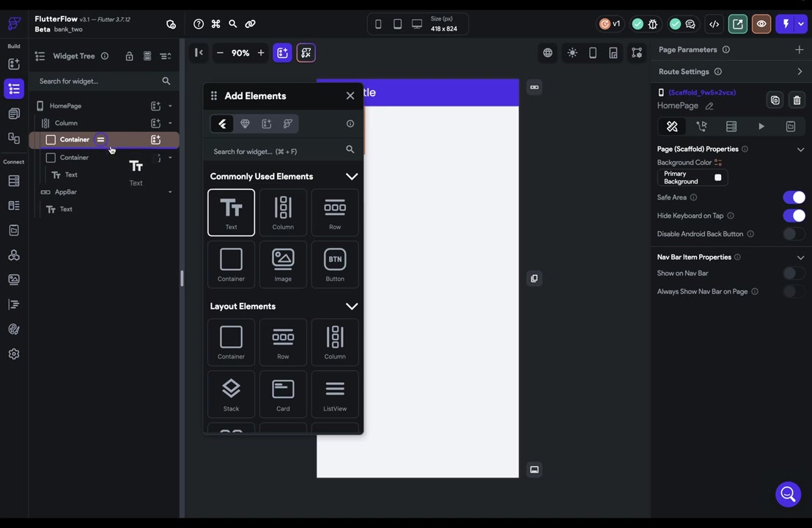Add the Image element tile

pos(283,264)
